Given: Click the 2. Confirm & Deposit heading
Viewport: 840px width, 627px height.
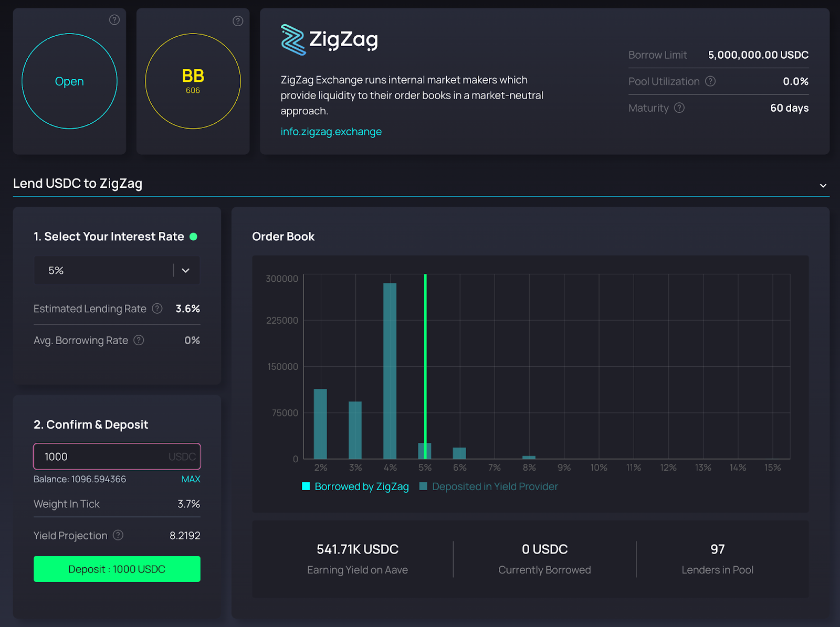Looking at the screenshot, I should click(91, 424).
